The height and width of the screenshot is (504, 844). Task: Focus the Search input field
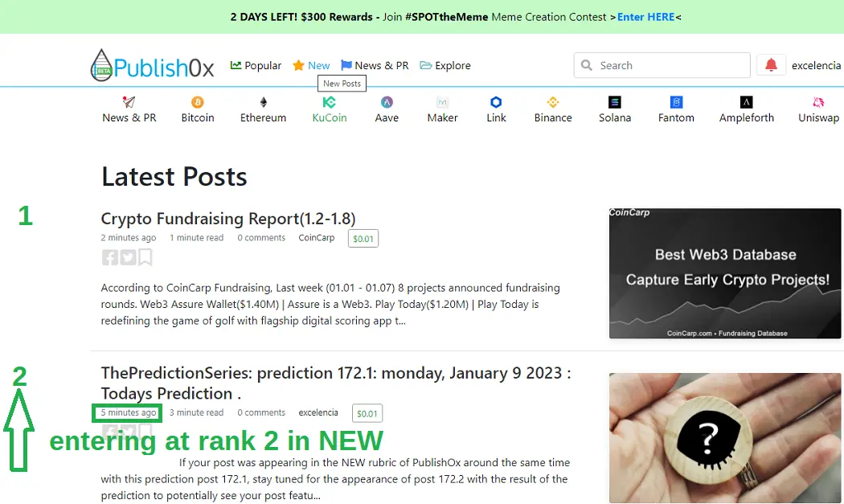click(x=662, y=65)
